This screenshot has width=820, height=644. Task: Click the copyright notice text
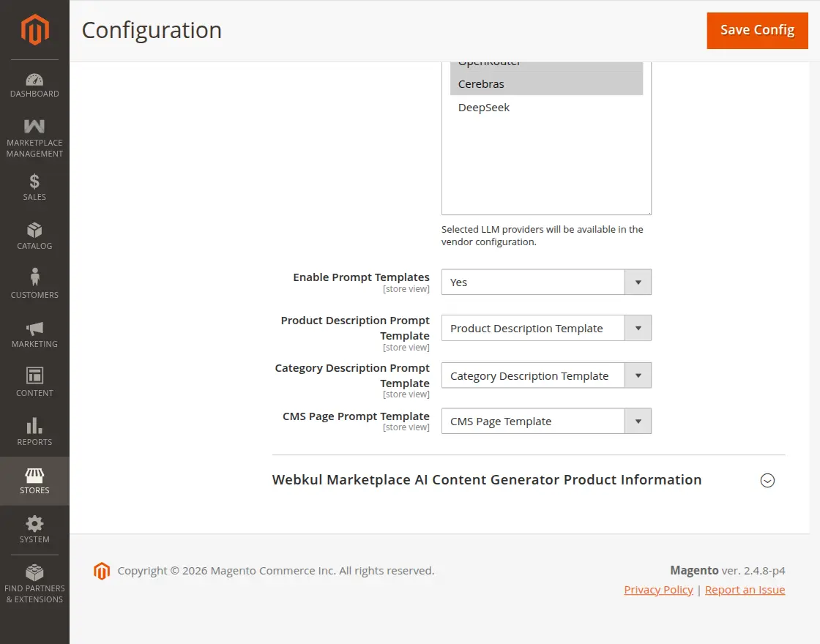click(x=276, y=571)
